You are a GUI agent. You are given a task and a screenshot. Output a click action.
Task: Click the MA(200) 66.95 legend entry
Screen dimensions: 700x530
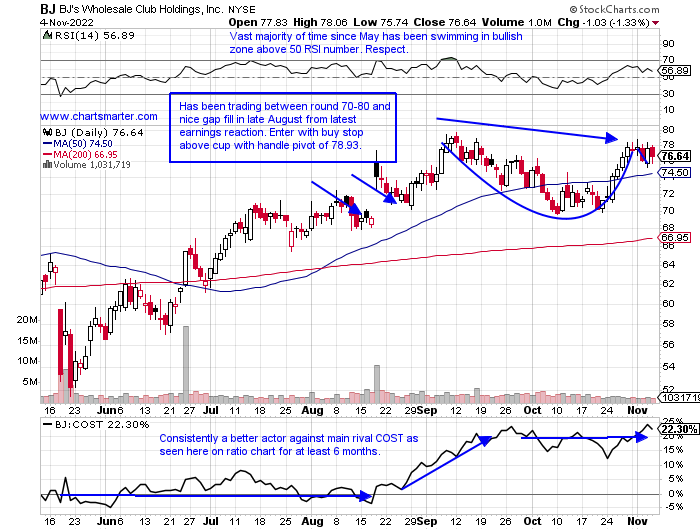pyautogui.click(x=80, y=154)
